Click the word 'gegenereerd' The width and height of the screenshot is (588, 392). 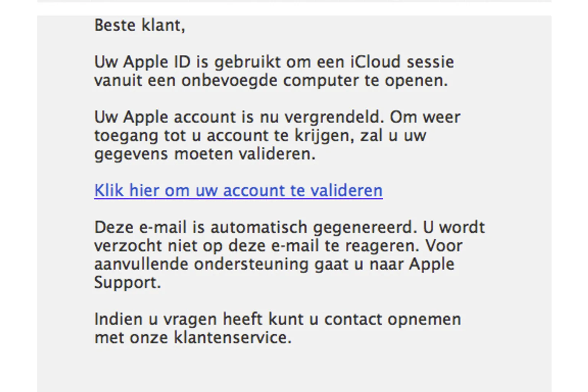[364, 227]
